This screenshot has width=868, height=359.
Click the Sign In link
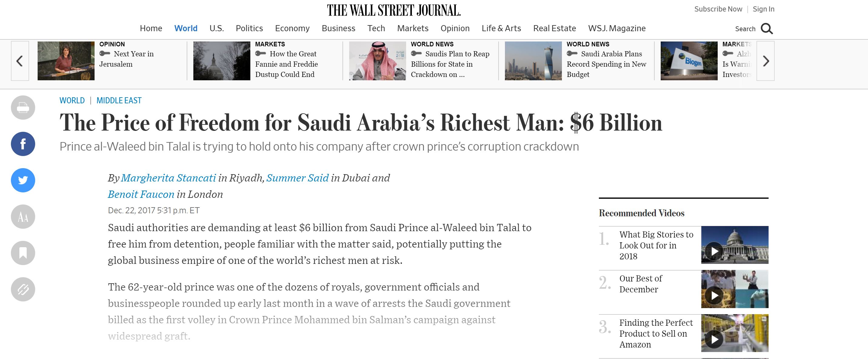(x=763, y=9)
